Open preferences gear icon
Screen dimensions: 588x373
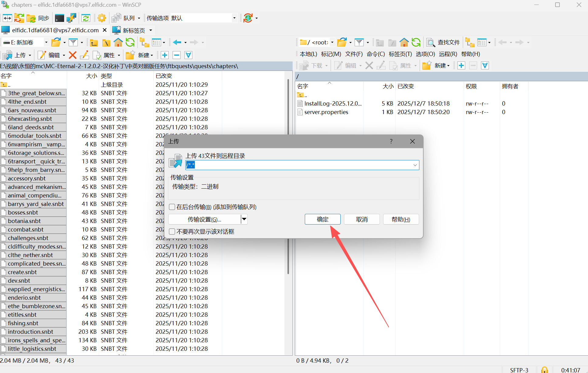[102, 18]
